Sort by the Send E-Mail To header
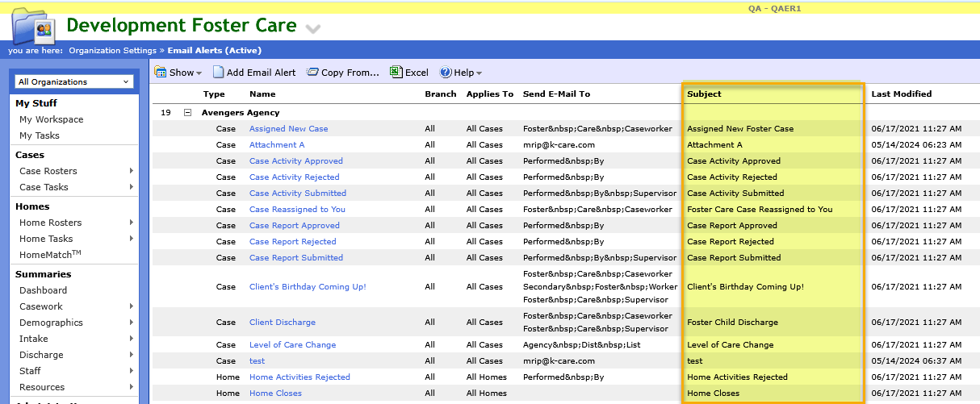 [x=556, y=94]
